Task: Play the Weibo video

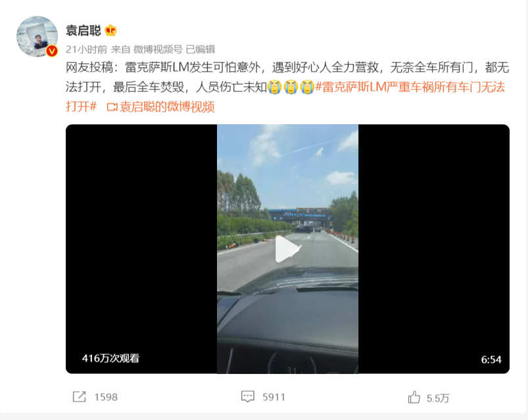Action: point(287,248)
